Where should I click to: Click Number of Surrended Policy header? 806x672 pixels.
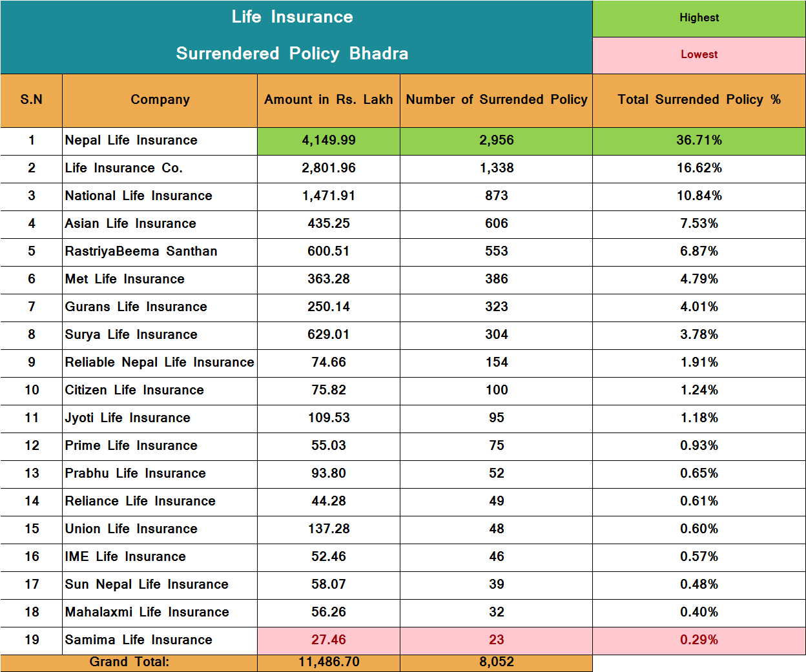click(496, 100)
